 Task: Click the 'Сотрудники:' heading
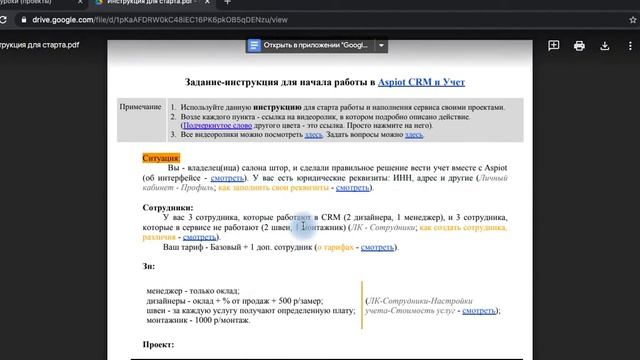168,207
